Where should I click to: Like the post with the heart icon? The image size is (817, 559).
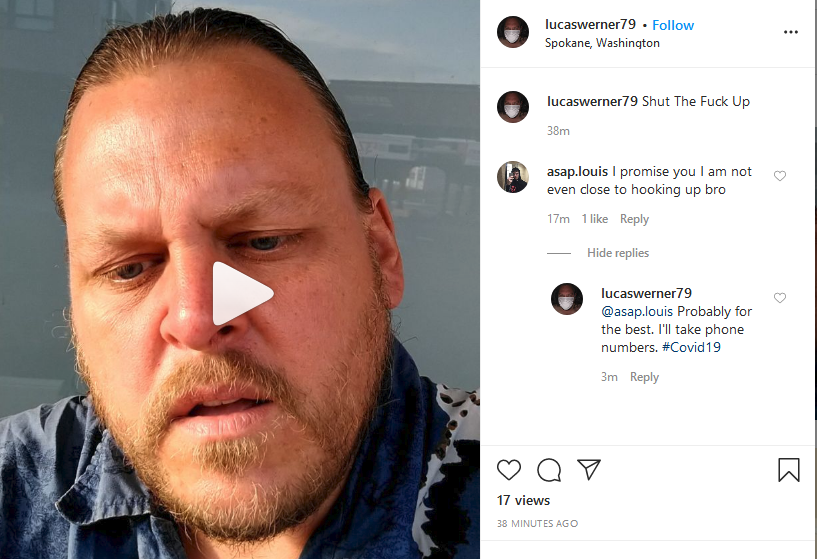[509, 470]
